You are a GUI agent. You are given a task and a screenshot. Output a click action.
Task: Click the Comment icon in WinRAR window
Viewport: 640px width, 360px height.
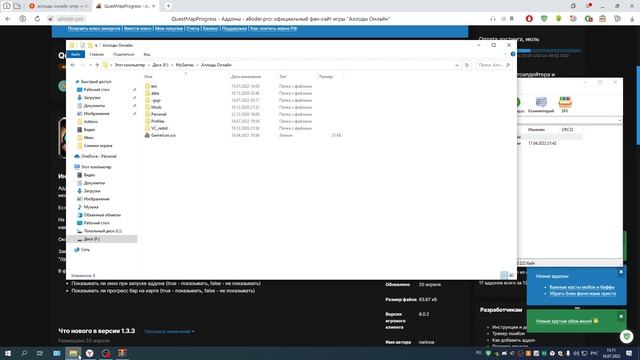(x=541, y=104)
